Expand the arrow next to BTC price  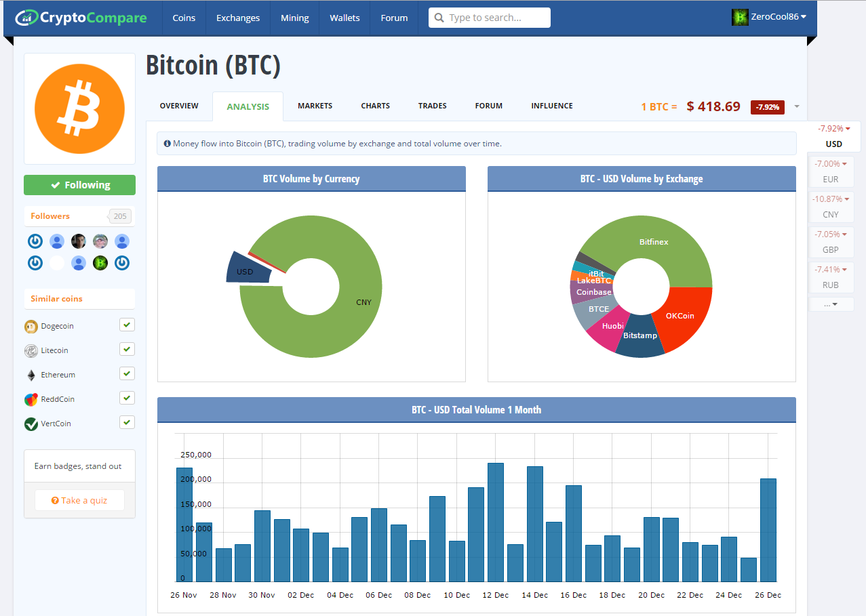(x=797, y=106)
